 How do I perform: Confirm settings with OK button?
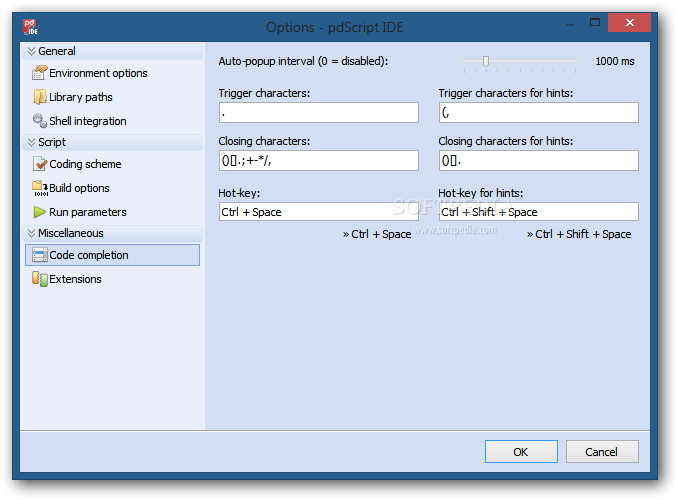coord(521,452)
